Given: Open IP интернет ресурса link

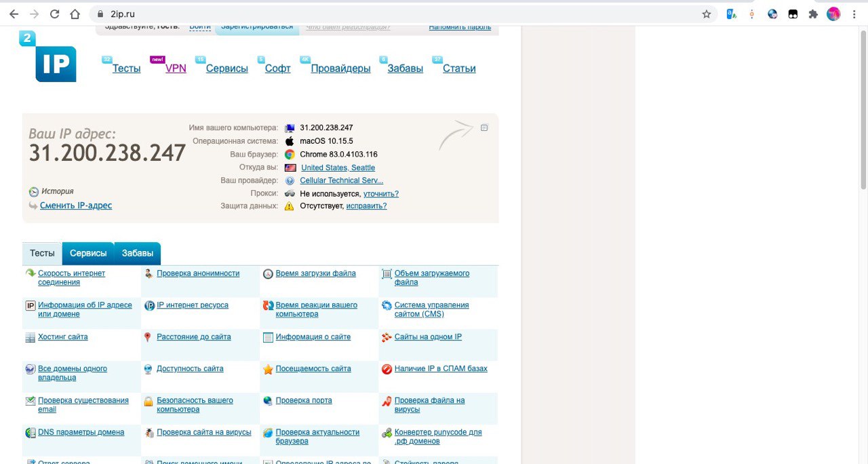Looking at the screenshot, I should coord(193,305).
